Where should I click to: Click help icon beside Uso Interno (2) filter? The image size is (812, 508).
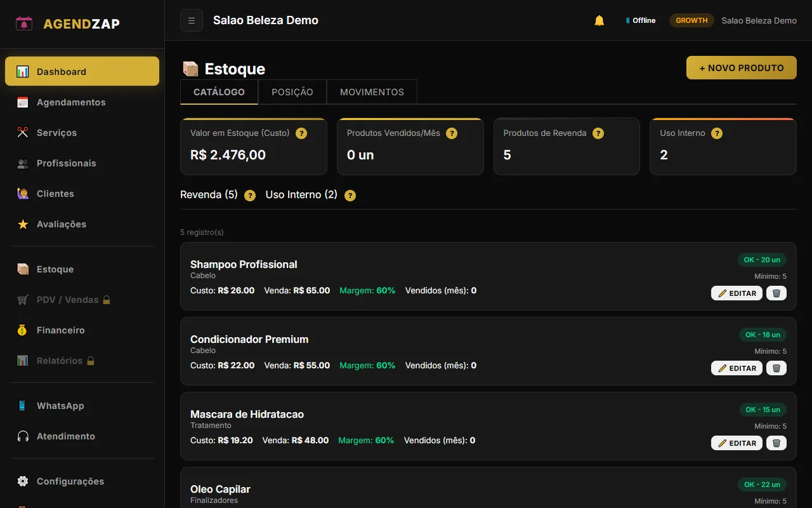click(350, 196)
